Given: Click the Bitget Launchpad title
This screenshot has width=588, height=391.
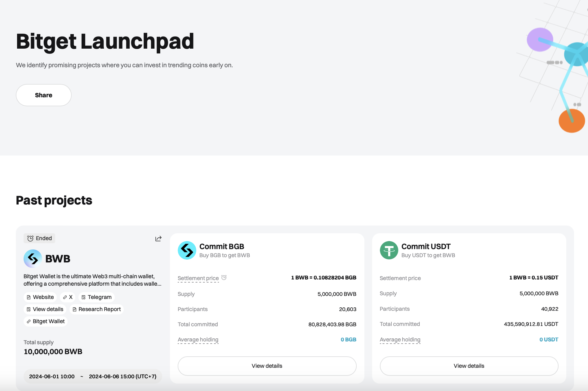Looking at the screenshot, I should click(x=105, y=42).
